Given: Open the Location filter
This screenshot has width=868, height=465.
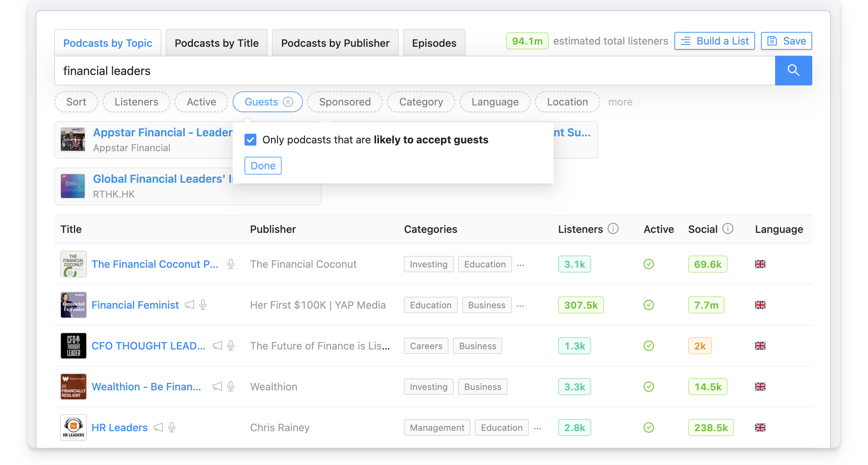Looking at the screenshot, I should click(567, 102).
